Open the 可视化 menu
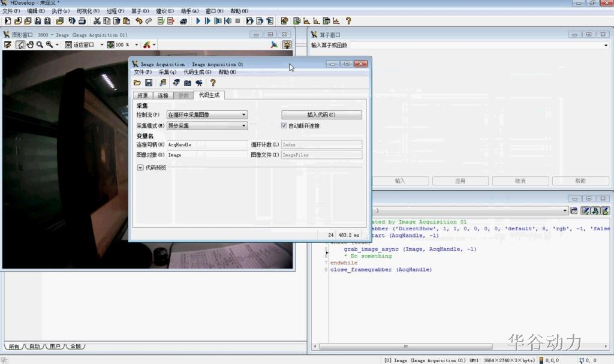Viewport: 614px width, 364px height. pyautogui.click(x=88, y=11)
